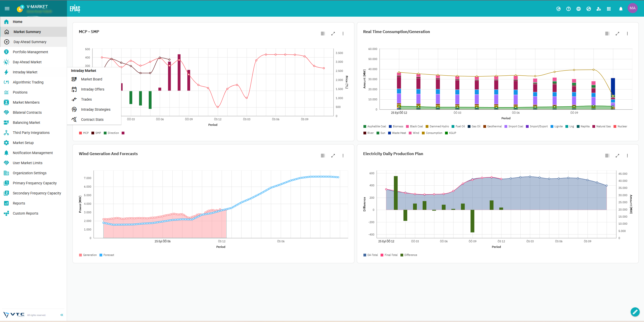
Task: Open the MA user avatar
Action: pos(632,8)
